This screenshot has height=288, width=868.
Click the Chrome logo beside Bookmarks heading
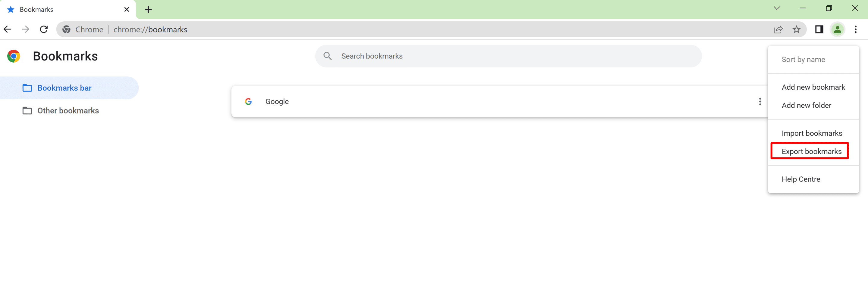(14, 56)
